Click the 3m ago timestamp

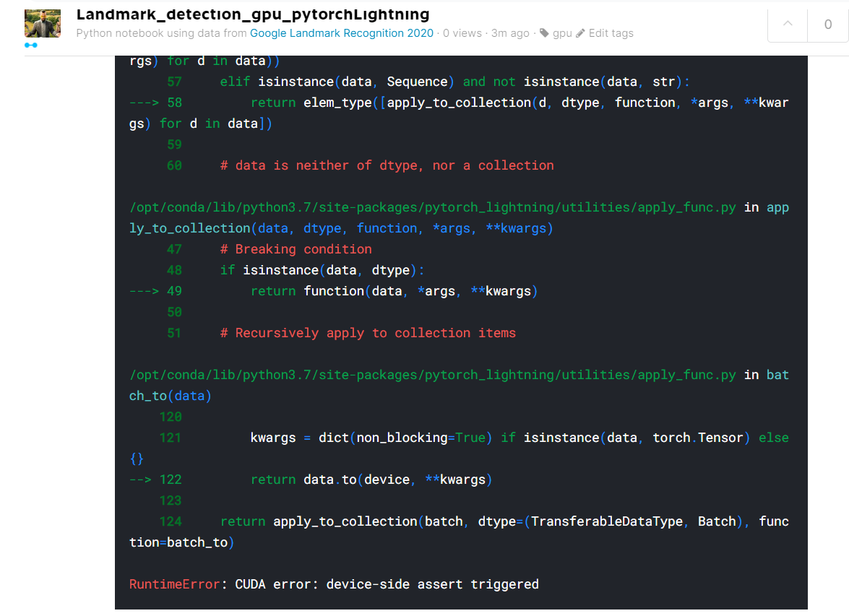tap(510, 33)
